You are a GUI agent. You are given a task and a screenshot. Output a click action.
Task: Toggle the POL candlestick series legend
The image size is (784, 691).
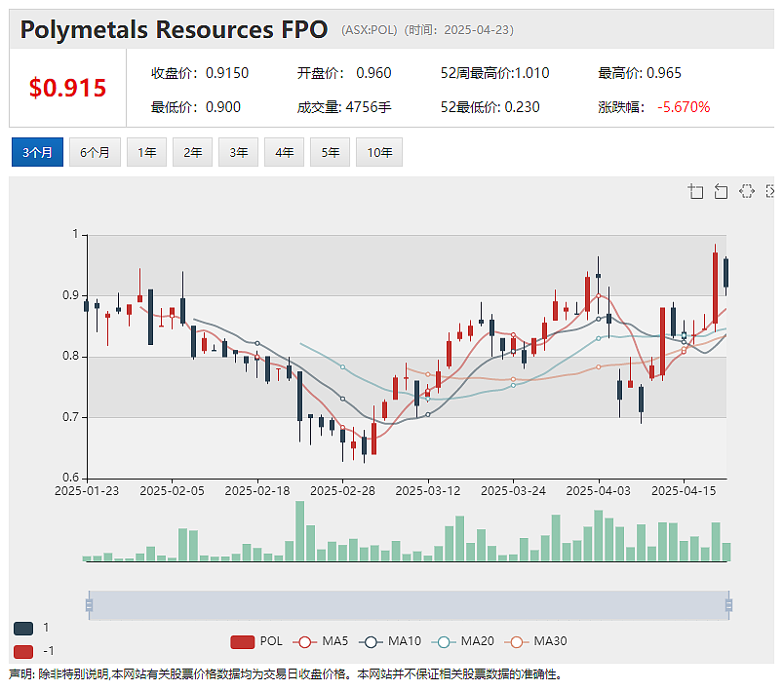(256, 641)
